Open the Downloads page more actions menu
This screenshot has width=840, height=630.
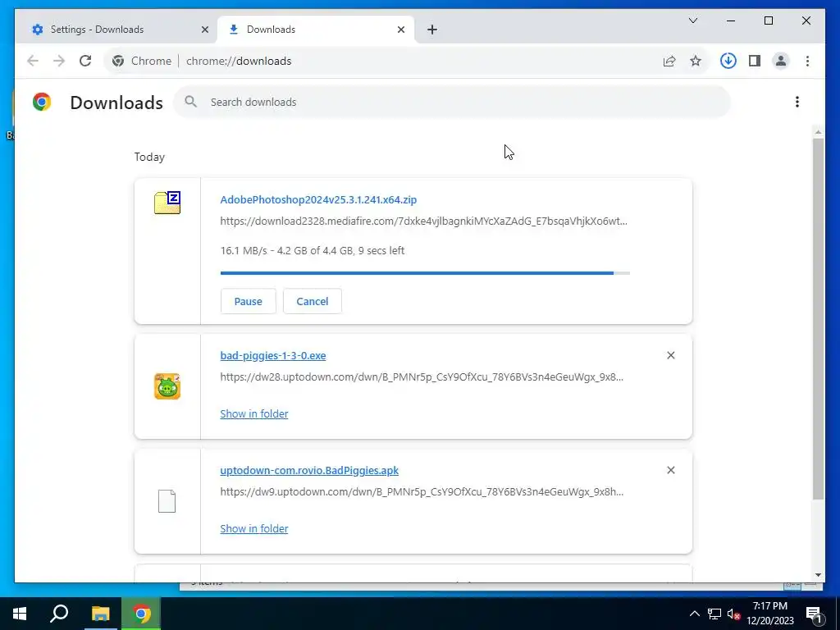point(797,102)
